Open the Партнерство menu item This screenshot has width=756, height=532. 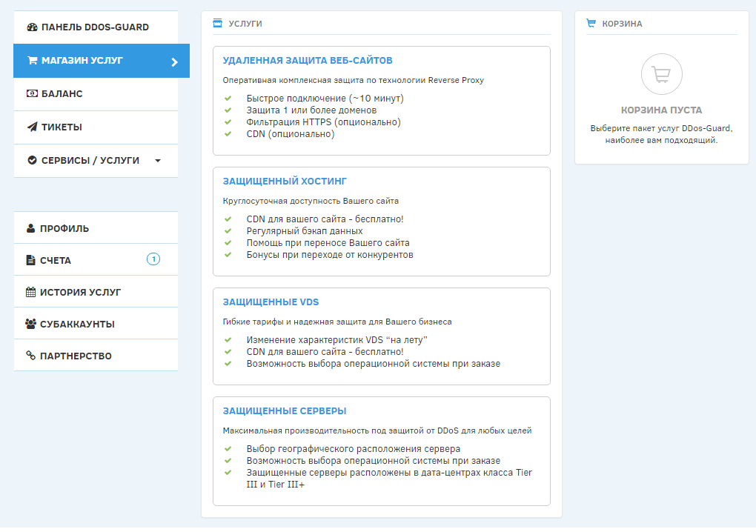[96, 355]
